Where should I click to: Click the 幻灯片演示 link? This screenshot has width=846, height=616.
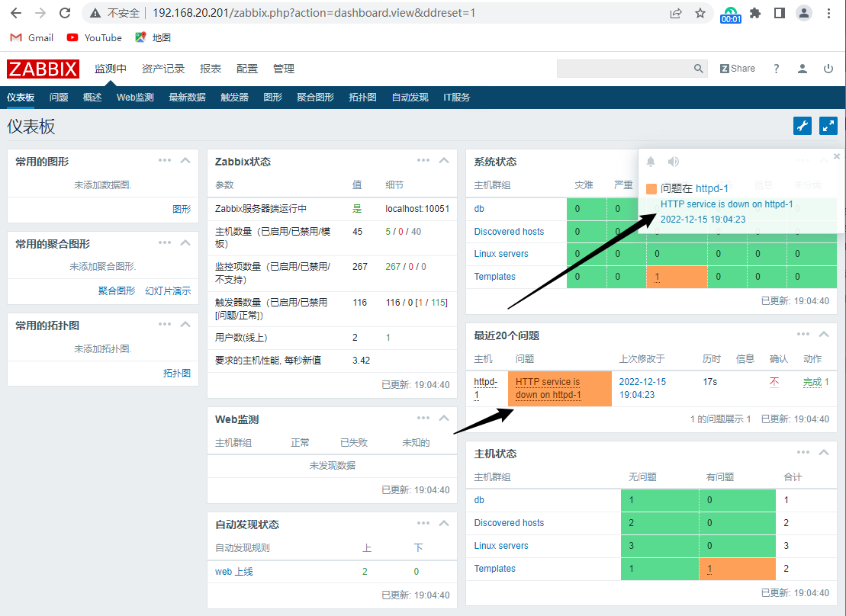tap(168, 290)
